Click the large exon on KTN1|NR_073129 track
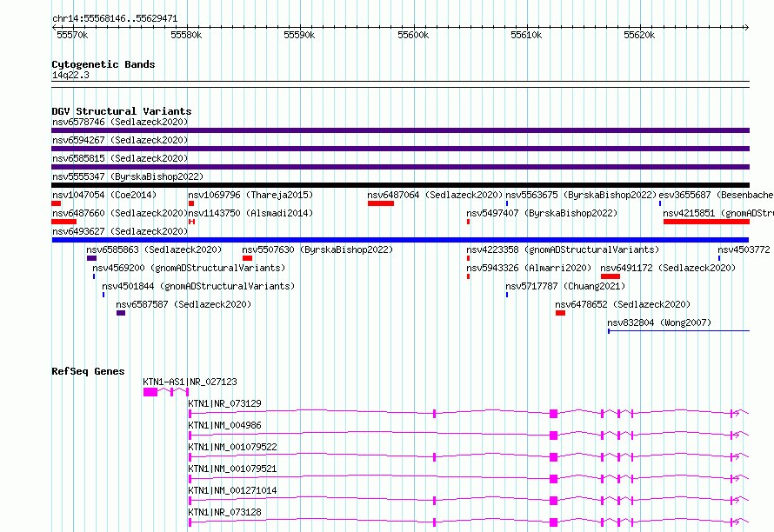 click(553, 414)
